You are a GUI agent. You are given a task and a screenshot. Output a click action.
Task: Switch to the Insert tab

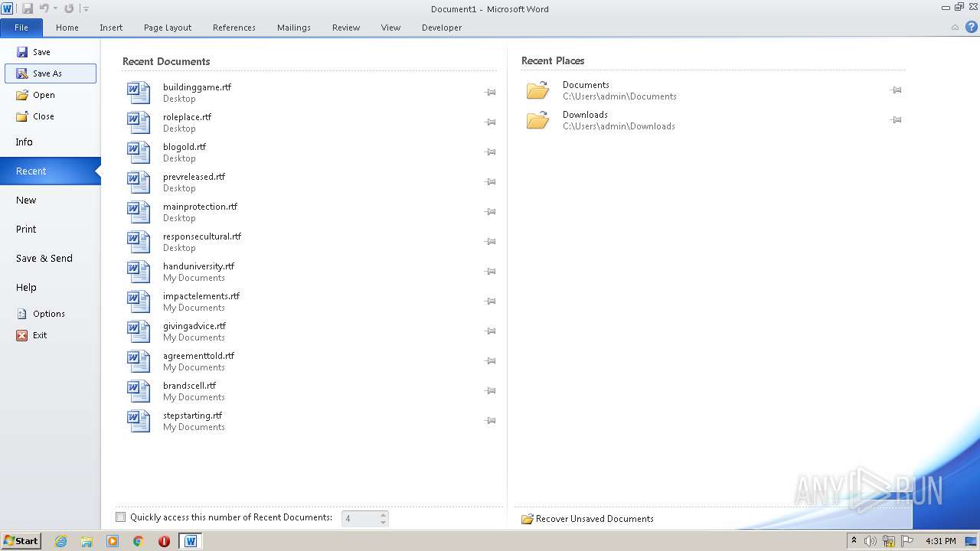point(111,28)
